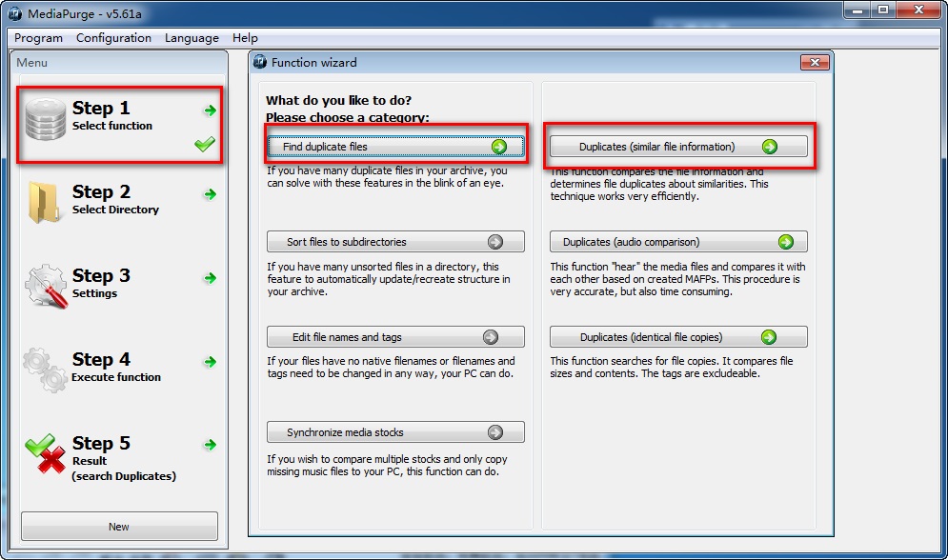
Task: Click the Step 5 check and cross icon
Action: pos(46,453)
